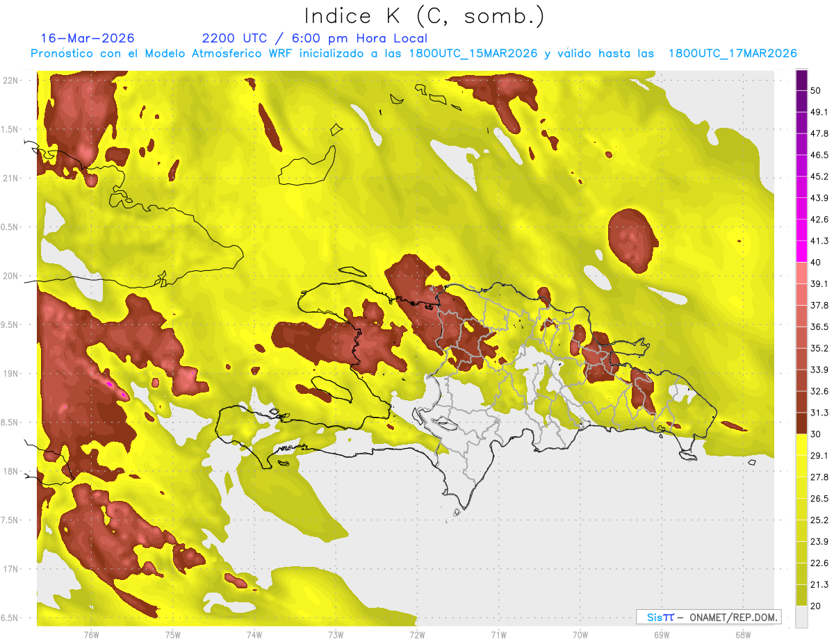This screenshot has width=834, height=644.
Task: Click the legend value '29.1'
Action: [x=819, y=456]
